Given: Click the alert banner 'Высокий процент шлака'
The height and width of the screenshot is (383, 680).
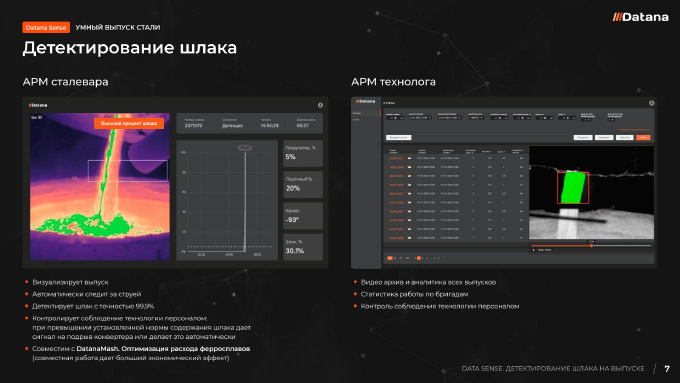Looking at the screenshot, I should tap(129, 123).
